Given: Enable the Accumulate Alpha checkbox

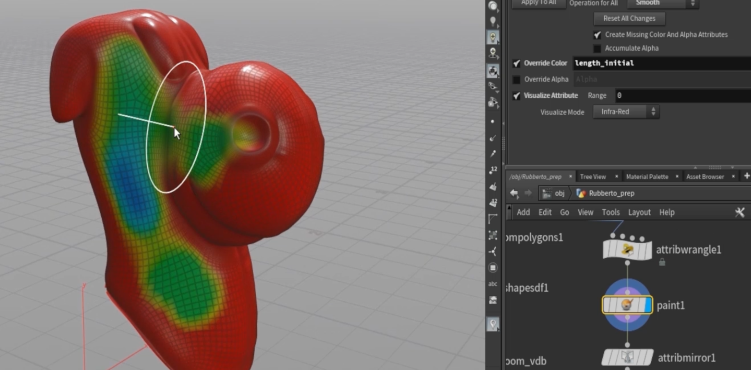Looking at the screenshot, I should point(597,48).
